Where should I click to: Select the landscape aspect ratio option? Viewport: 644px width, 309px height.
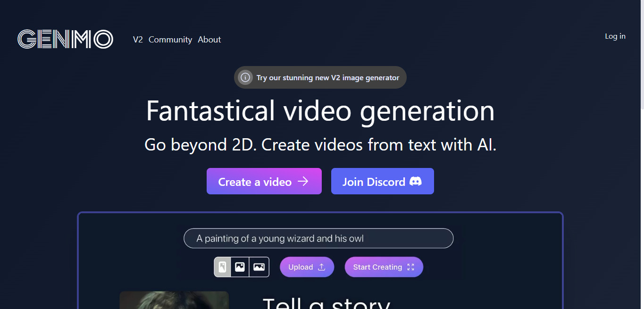click(x=259, y=267)
